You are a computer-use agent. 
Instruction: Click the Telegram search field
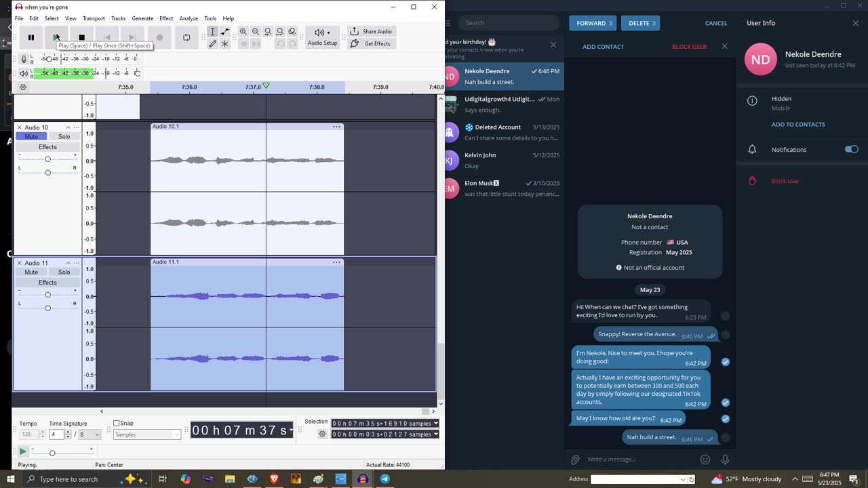[x=509, y=23]
